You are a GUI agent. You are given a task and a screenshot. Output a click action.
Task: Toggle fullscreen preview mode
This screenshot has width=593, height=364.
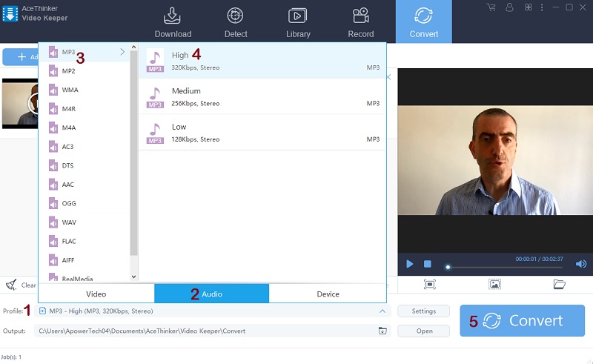pos(430,284)
